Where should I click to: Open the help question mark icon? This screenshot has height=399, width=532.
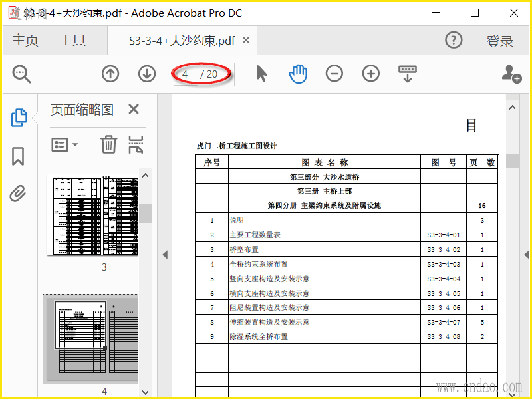[x=454, y=40]
